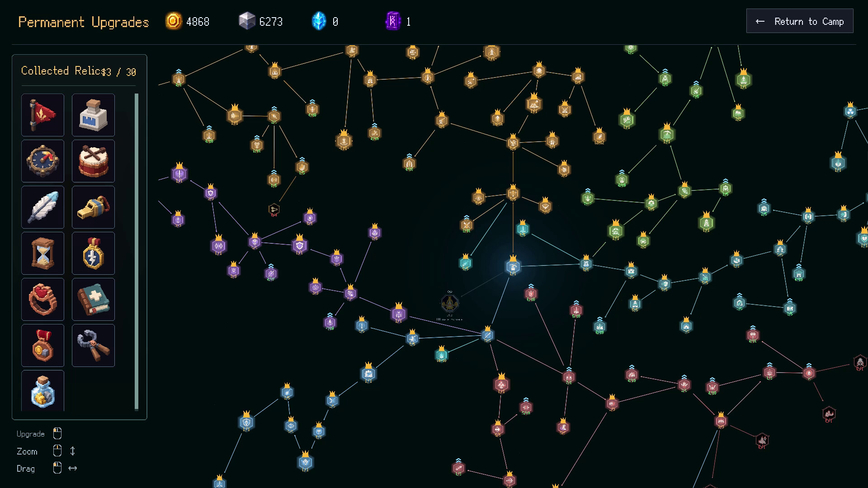Select the heart ring relic
Image resolution: width=868 pixels, height=488 pixels.
coord(42,300)
